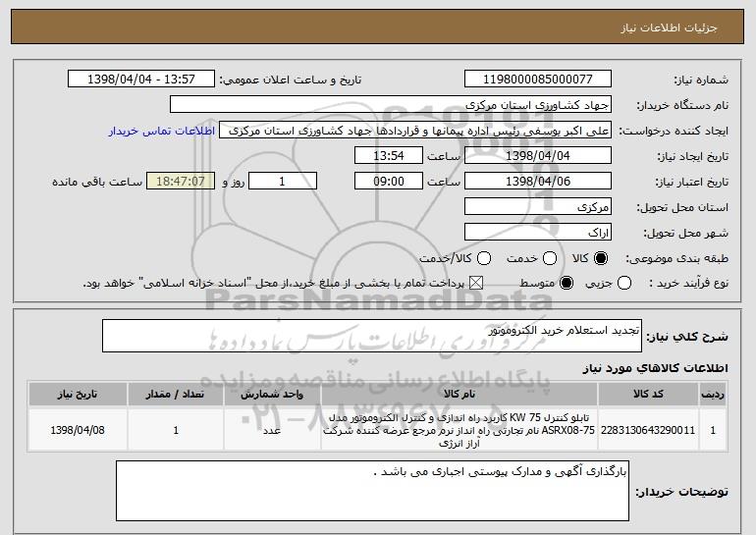The image size is (756, 535).
Task: Click the delivery province field مرکزی
Action: [538, 207]
